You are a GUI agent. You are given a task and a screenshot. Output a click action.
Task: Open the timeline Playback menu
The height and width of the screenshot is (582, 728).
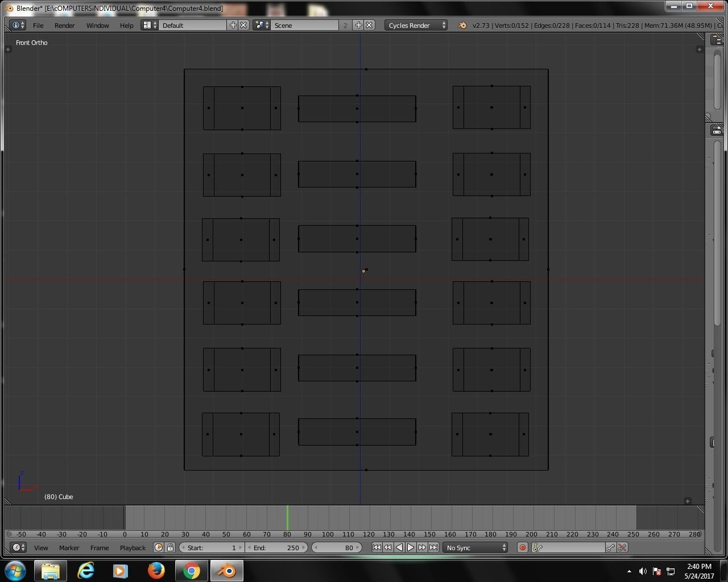133,547
